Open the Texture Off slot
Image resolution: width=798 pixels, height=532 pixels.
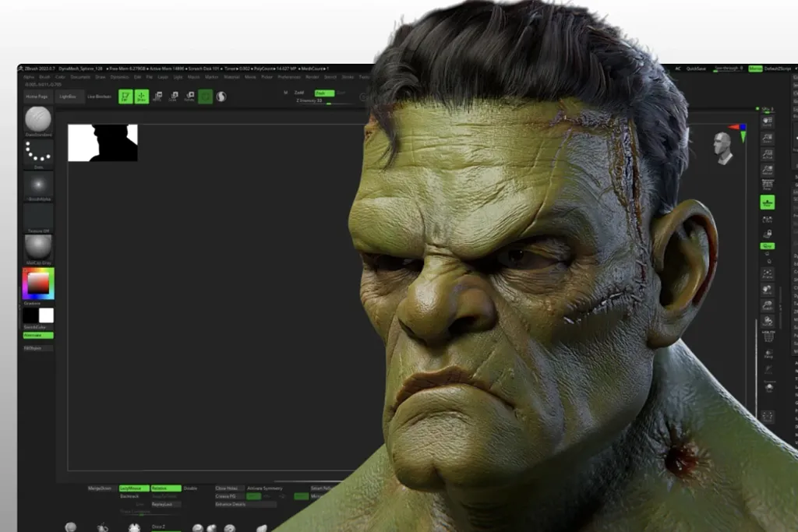pos(38,219)
